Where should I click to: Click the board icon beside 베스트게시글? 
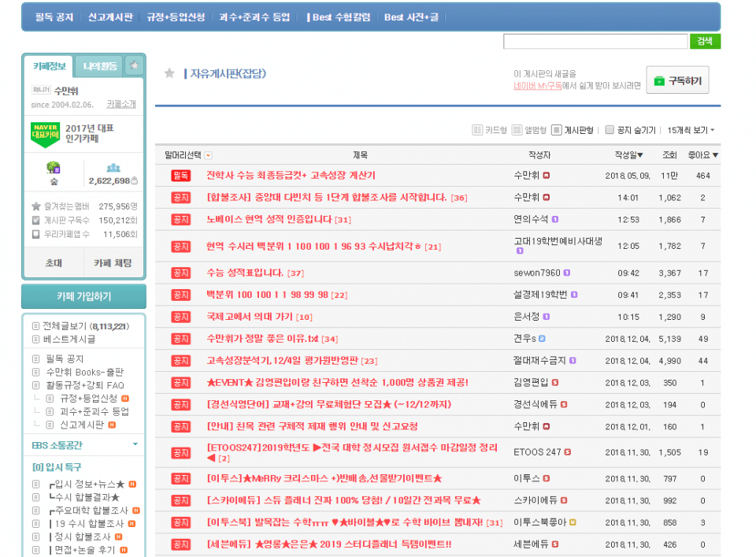click(35, 339)
